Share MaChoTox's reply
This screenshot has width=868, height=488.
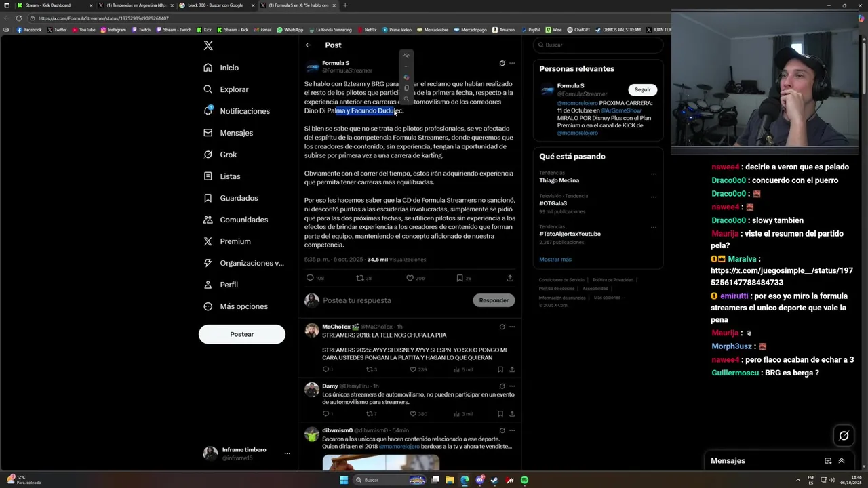pos(512,369)
